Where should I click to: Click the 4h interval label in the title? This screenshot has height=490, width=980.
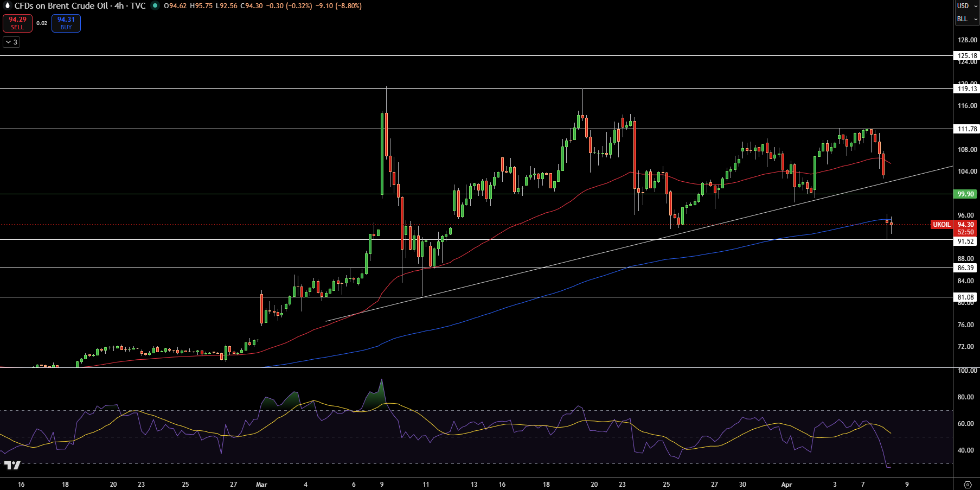[x=119, y=5]
